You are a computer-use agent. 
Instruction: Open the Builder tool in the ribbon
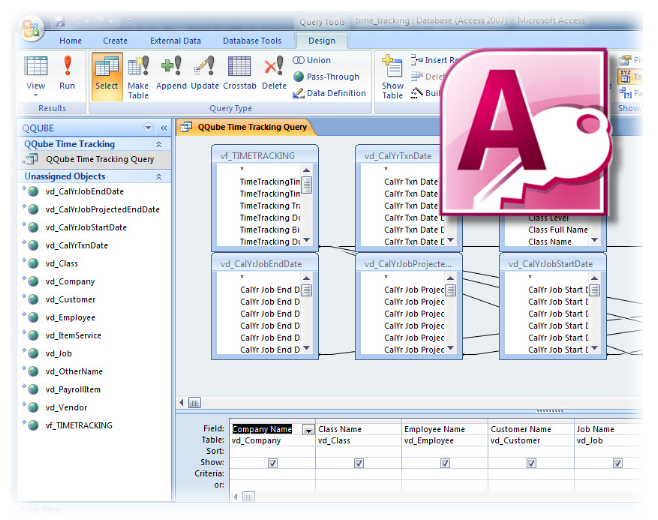coord(425,93)
